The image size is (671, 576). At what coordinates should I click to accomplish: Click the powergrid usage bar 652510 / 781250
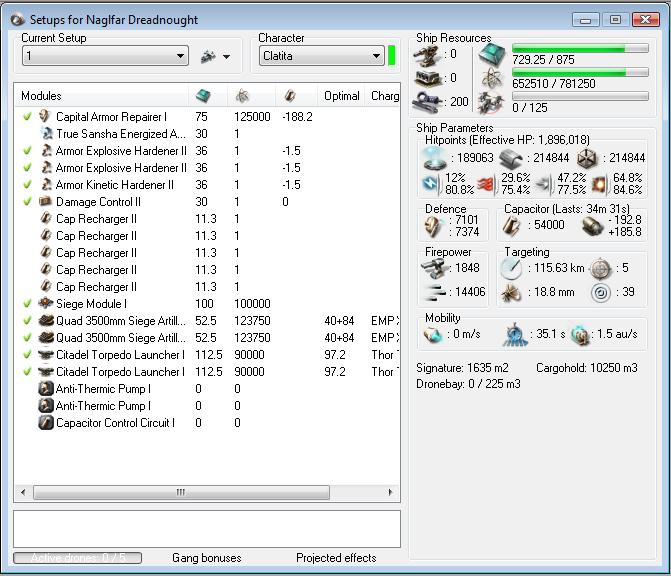point(580,72)
